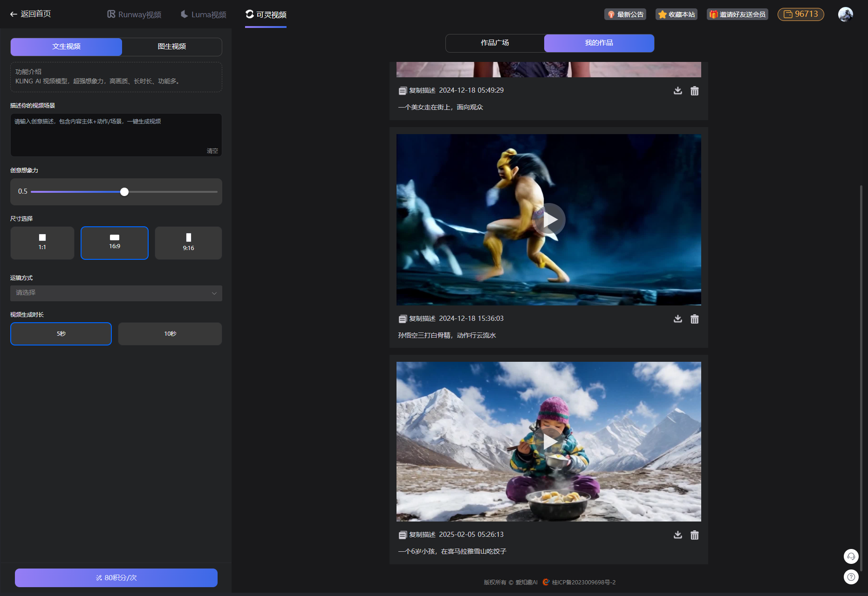Click the dropdown chevron of 运镜方式
The image size is (868, 596).
(x=214, y=293)
